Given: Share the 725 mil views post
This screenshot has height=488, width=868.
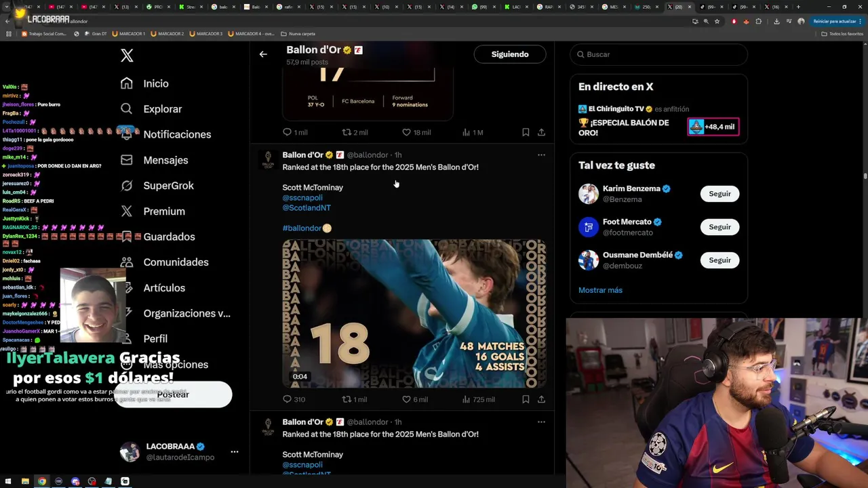Looking at the screenshot, I should click(x=541, y=399).
